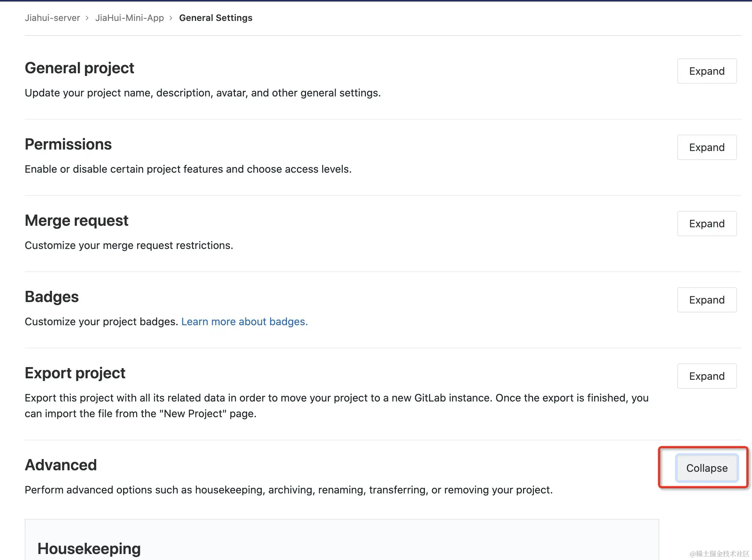Collapse the Advanced section
This screenshot has height=560, width=752.
(x=707, y=468)
